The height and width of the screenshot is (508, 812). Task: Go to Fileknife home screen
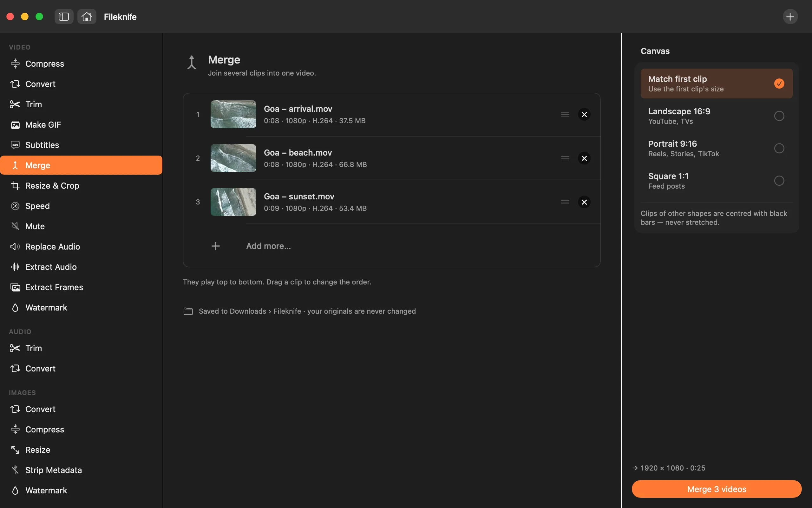click(87, 17)
